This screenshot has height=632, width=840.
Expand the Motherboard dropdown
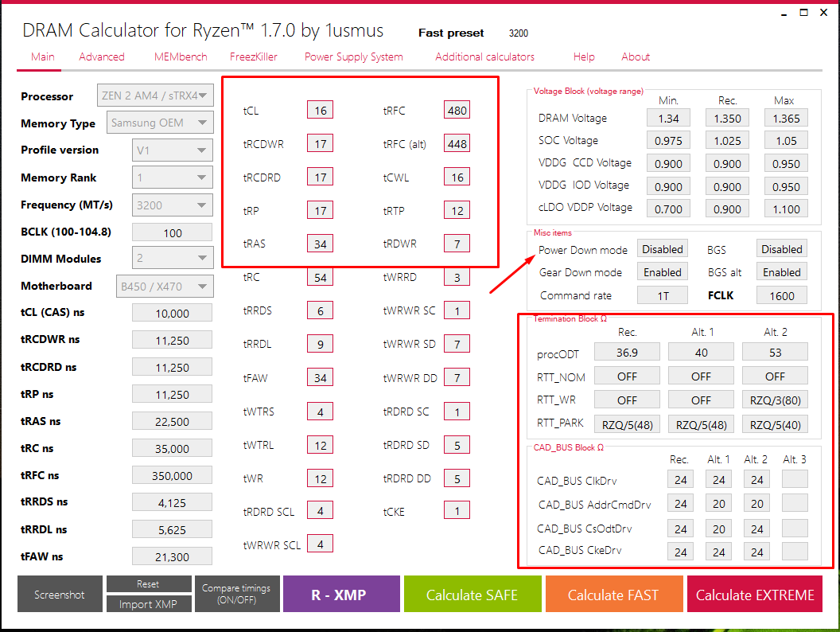(165, 287)
